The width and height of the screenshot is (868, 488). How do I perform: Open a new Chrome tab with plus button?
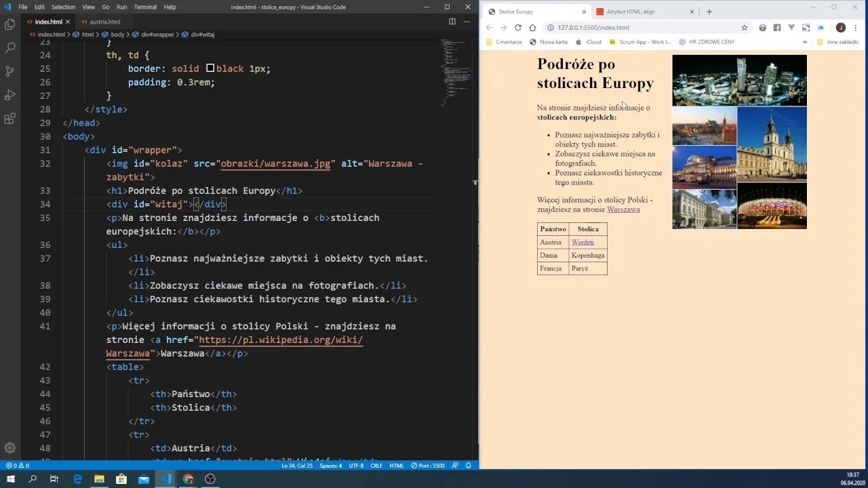pyautogui.click(x=709, y=12)
